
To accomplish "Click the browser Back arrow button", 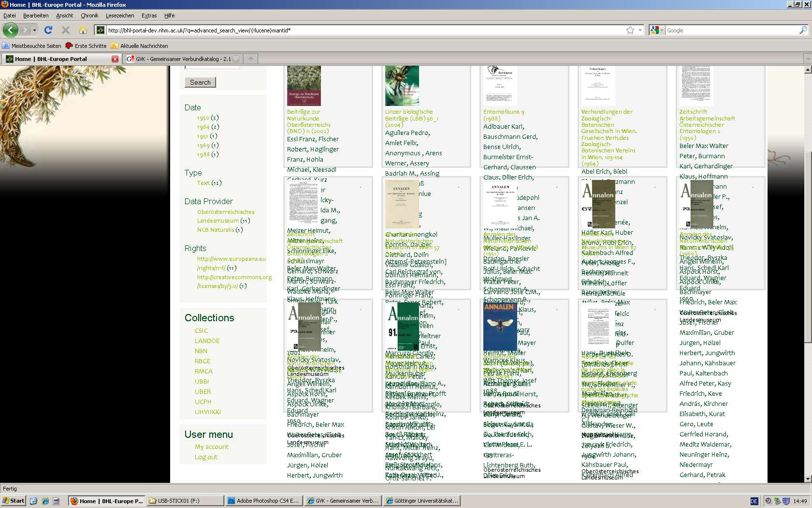I will [x=11, y=30].
